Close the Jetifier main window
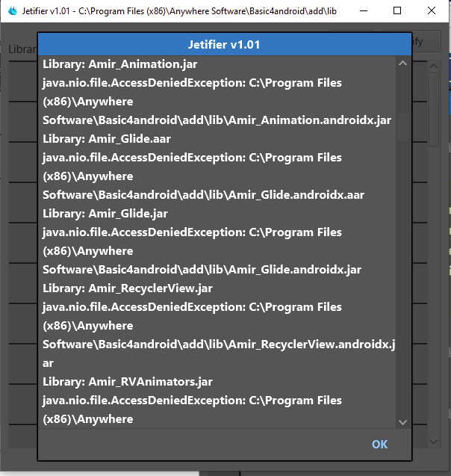Viewport: 451px width, 476px height. [432, 11]
